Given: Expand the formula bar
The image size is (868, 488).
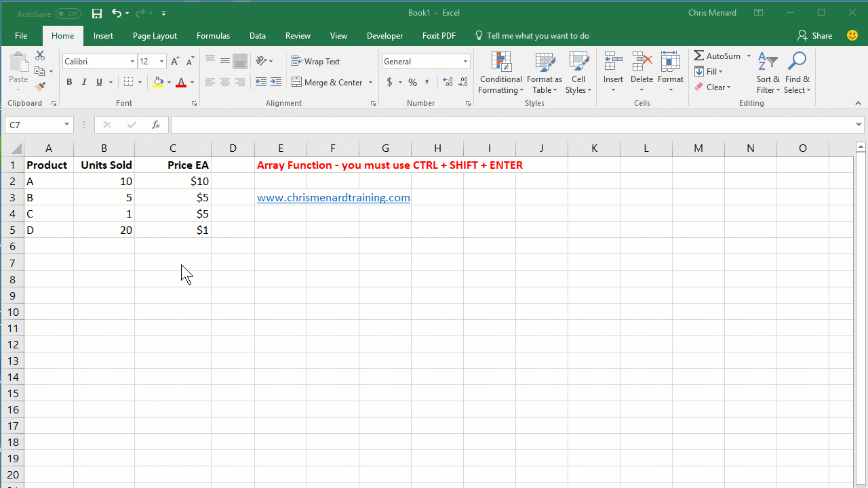Looking at the screenshot, I should tap(859, 125).
